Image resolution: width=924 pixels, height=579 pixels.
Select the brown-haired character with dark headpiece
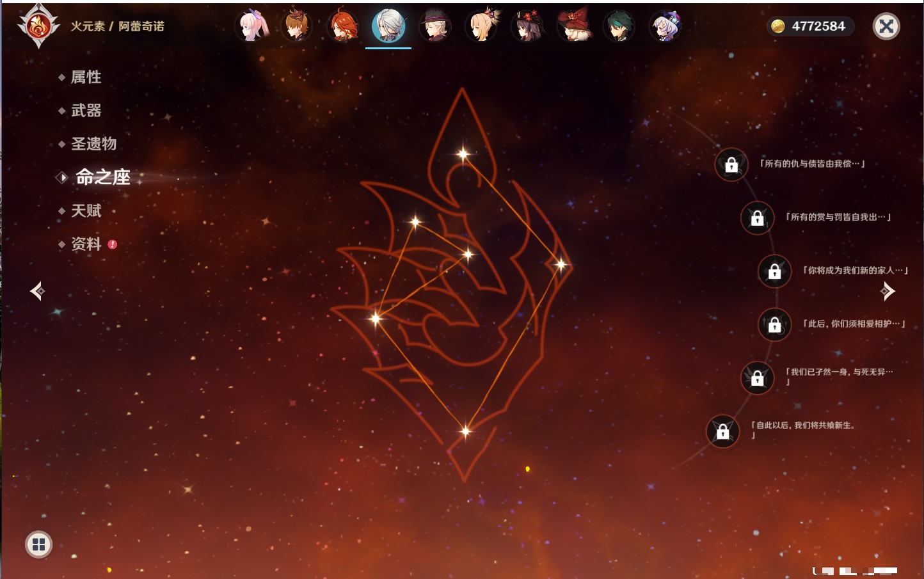coord(297,26)
